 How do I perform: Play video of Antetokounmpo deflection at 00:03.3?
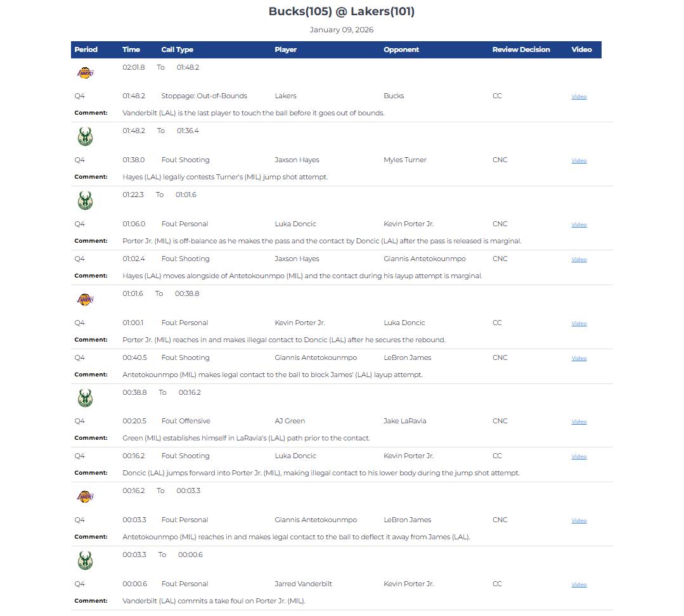point(579,521)
